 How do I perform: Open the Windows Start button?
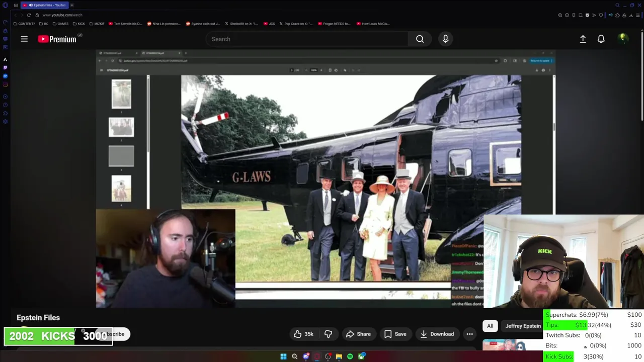pyautogui.click(x=283, y=356)
